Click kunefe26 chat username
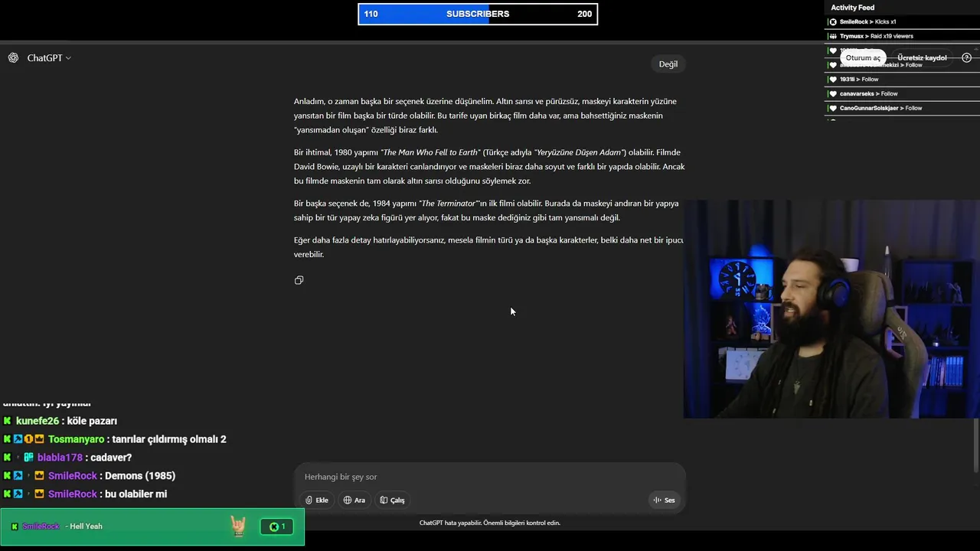The height and width of the screenshot is (551, 980). 38,421
